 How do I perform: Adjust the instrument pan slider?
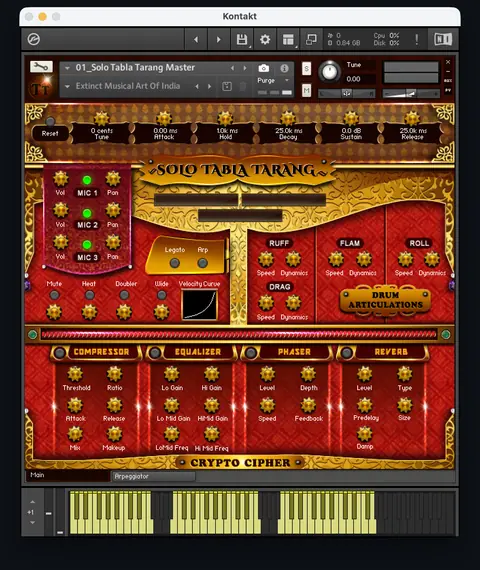(347, 94)
